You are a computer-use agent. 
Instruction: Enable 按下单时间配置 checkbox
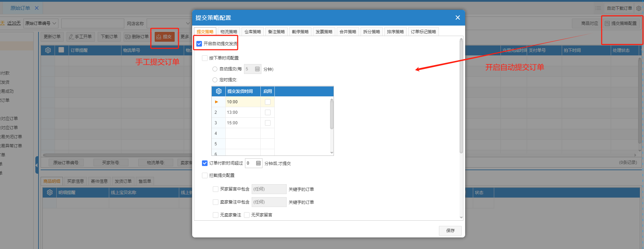(205, 58)
